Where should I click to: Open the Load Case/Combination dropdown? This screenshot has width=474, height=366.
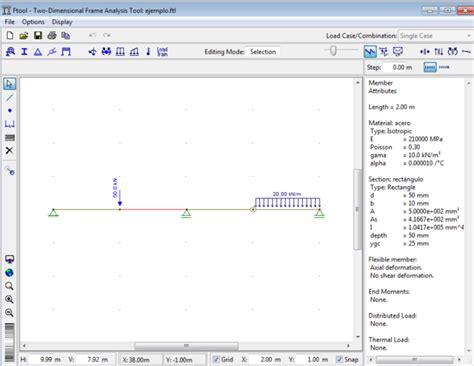[435, 36]
